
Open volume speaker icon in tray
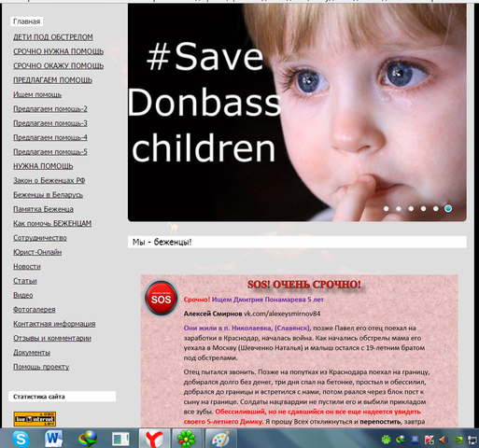click(444, 440)
